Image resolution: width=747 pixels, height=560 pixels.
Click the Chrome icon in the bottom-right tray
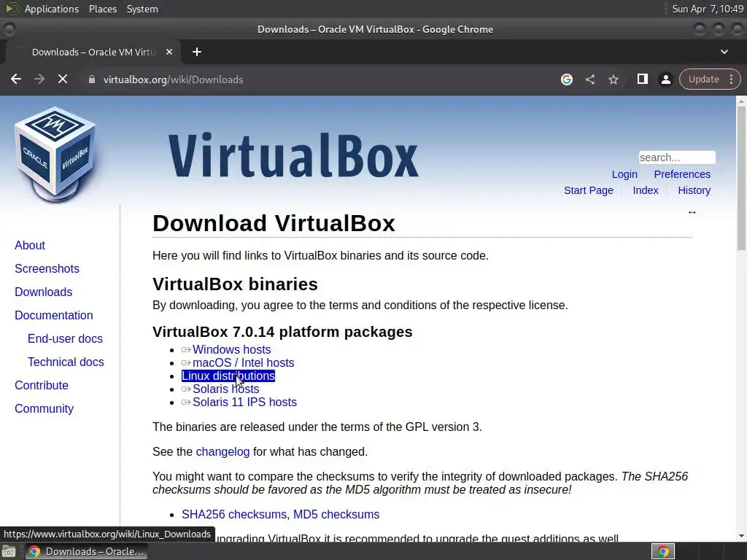pyautogui.click(x=663, y=551)
